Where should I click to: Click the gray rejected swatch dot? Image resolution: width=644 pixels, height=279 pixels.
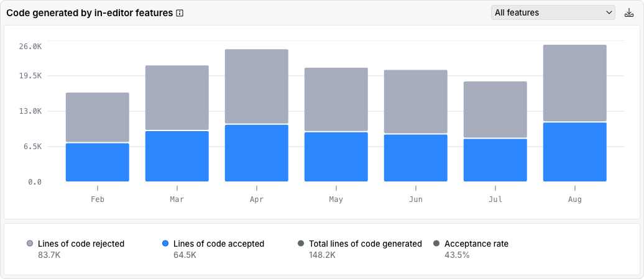click(30, 244)
